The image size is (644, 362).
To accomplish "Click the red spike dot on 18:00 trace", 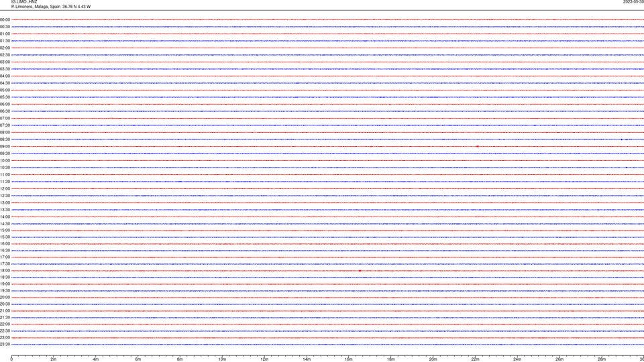I will click(360, 270).
